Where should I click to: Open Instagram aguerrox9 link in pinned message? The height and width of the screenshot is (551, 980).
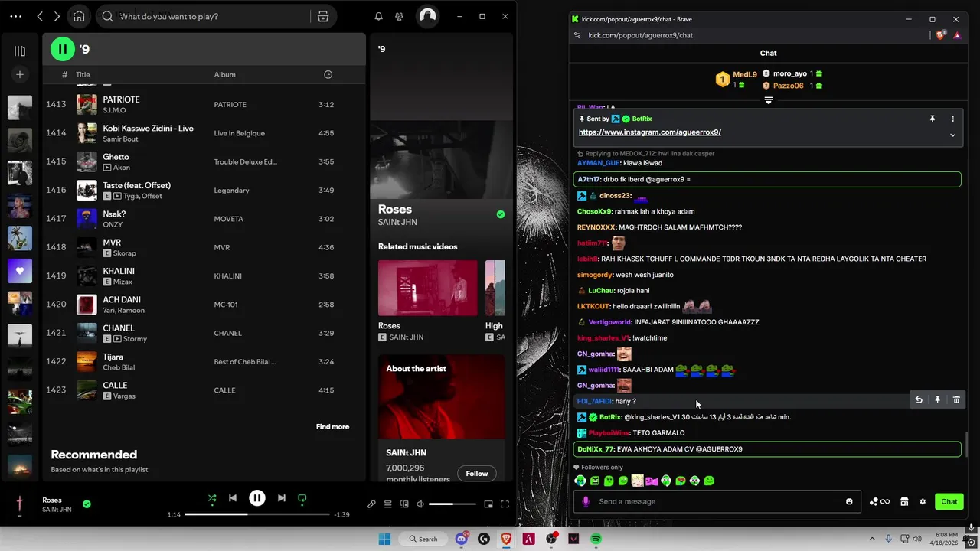(650, 132)
